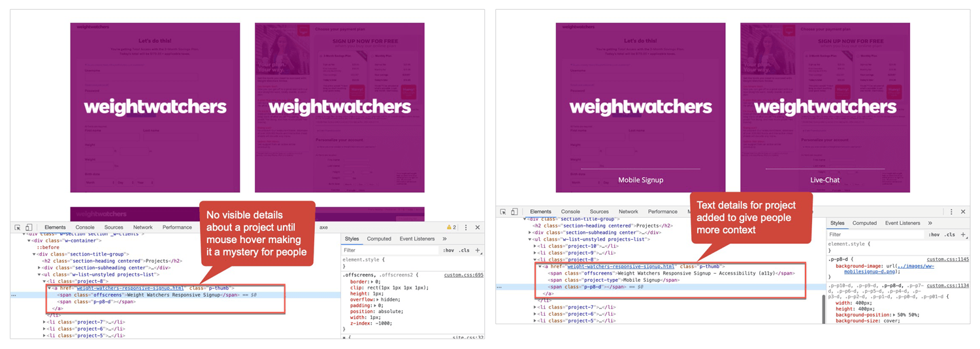Click the styles Filter field in right screenshot
This screenshot has height=349, width=980.
[x=875, y=235]
